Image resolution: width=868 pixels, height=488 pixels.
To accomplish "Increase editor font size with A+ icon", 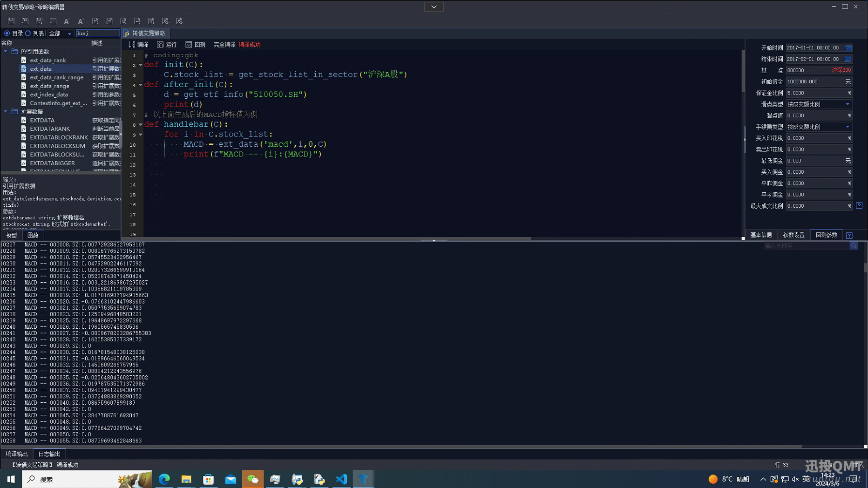I will [81, 21].
